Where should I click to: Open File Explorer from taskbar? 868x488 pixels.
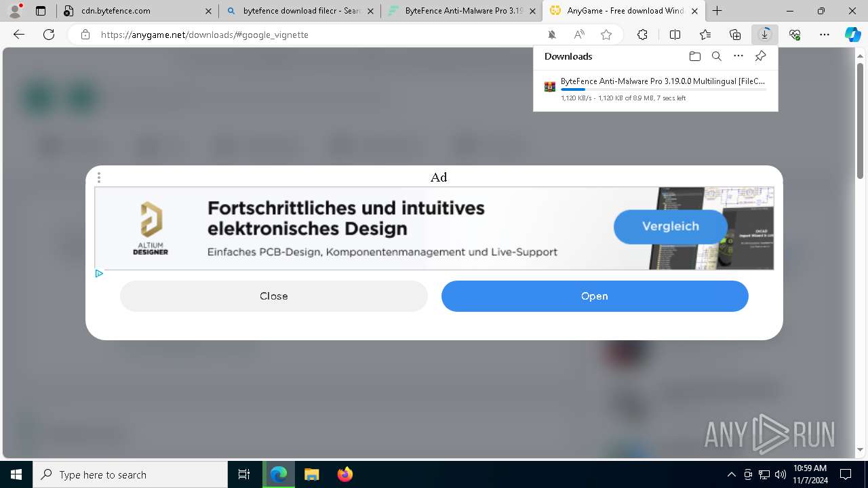[x=311, y=474]
